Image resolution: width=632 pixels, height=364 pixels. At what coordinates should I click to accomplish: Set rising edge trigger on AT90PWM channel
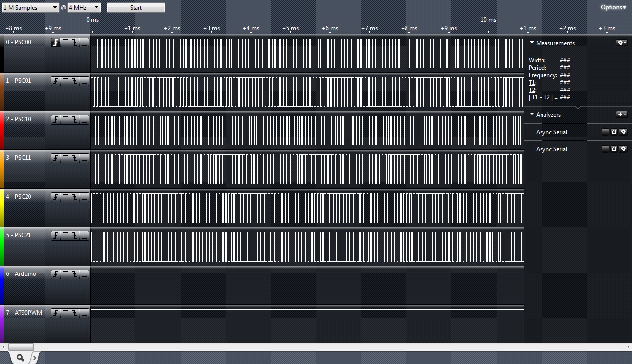56,313
